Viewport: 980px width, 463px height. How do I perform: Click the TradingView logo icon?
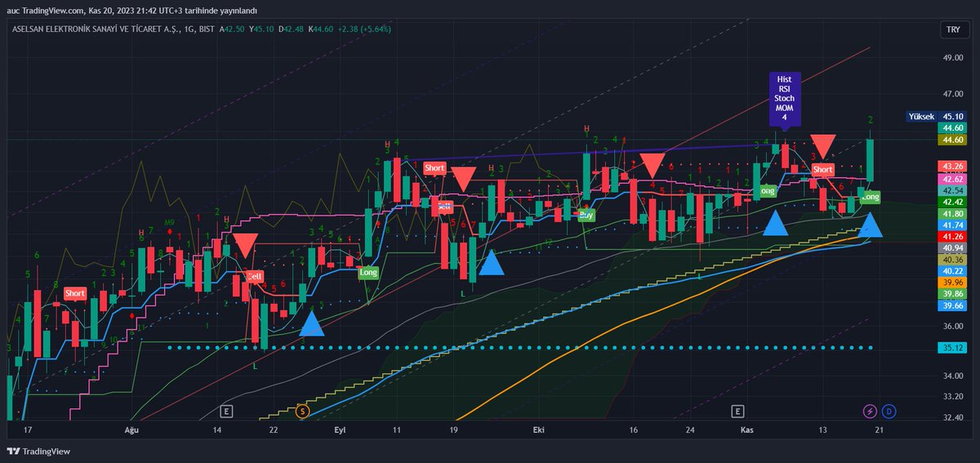(14, 452)
